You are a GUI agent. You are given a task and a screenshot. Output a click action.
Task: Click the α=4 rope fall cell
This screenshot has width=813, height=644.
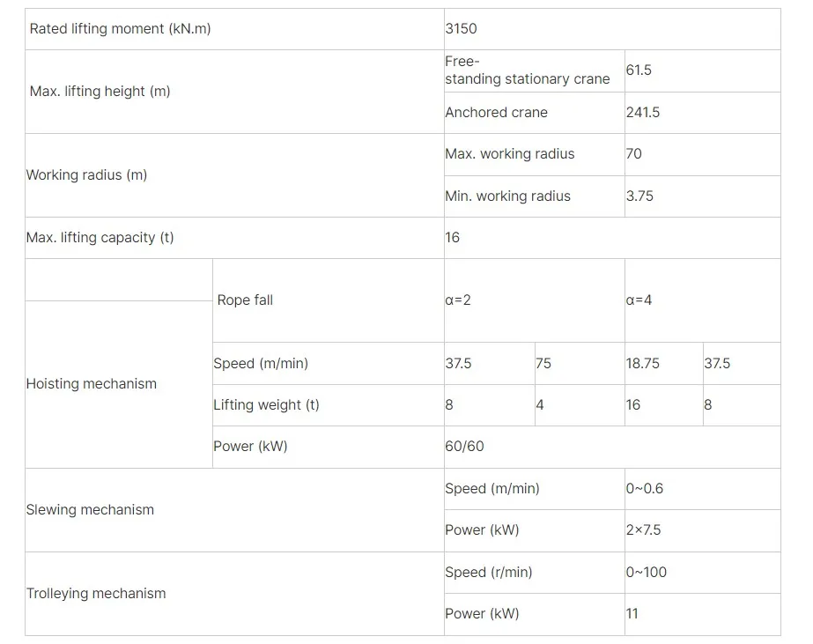pyautogui.click(x=639, y=300)
